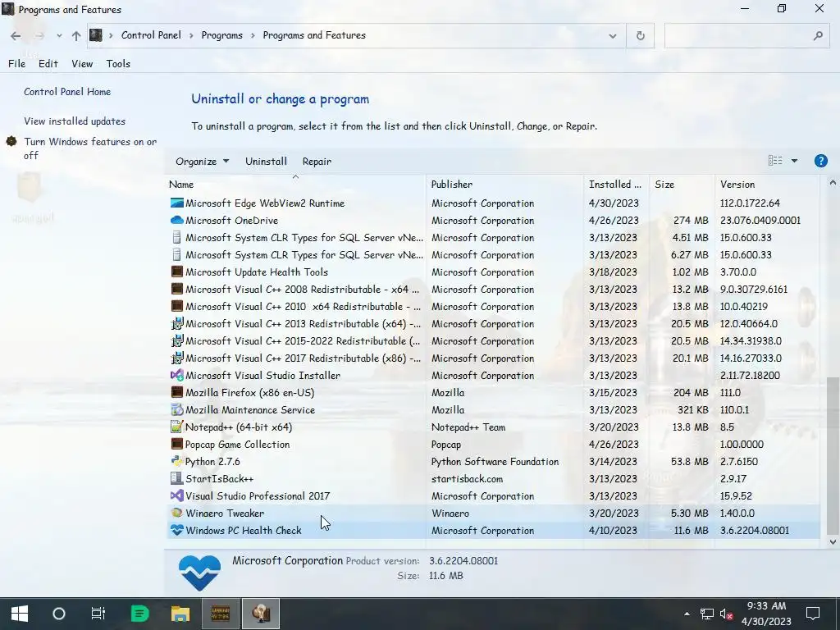Click the Microsoft Edge WebView2 Runtime icon
Screen dimensions: 840x630
(177, 203)
